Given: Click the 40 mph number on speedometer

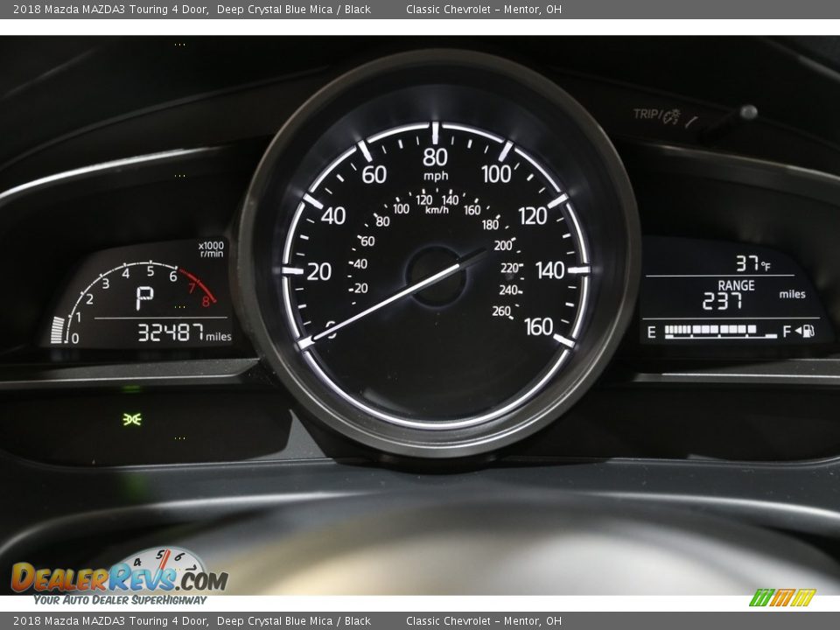Looking at the screenshot, I should click(x=333, y=216).
